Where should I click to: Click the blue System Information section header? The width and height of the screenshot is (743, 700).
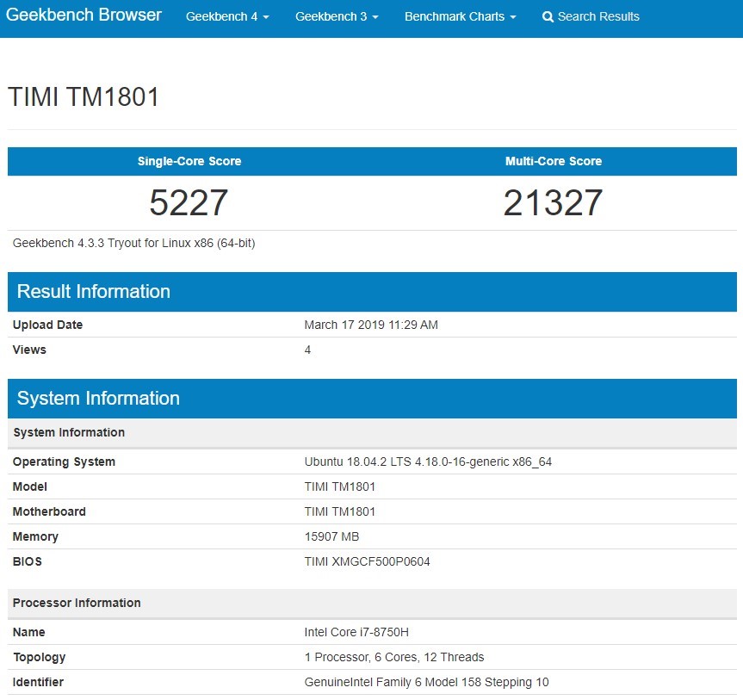click(x=372, y=398)
